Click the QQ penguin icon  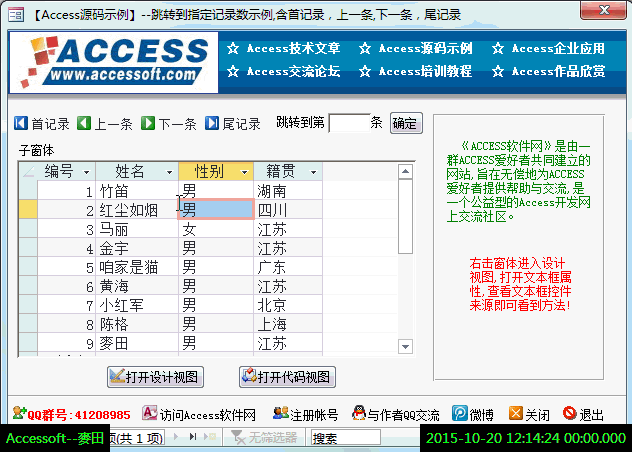pos(358,413)
